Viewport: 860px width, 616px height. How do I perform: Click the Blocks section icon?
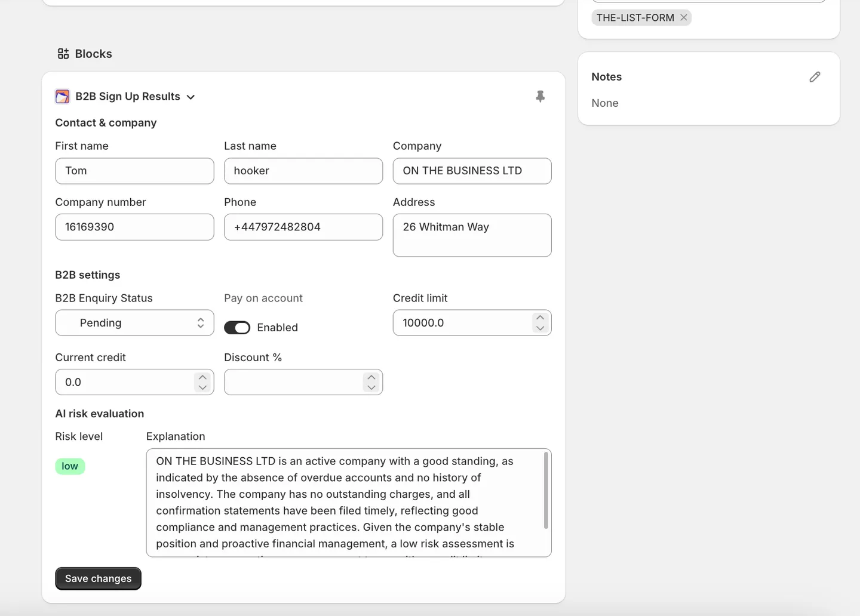63,54
